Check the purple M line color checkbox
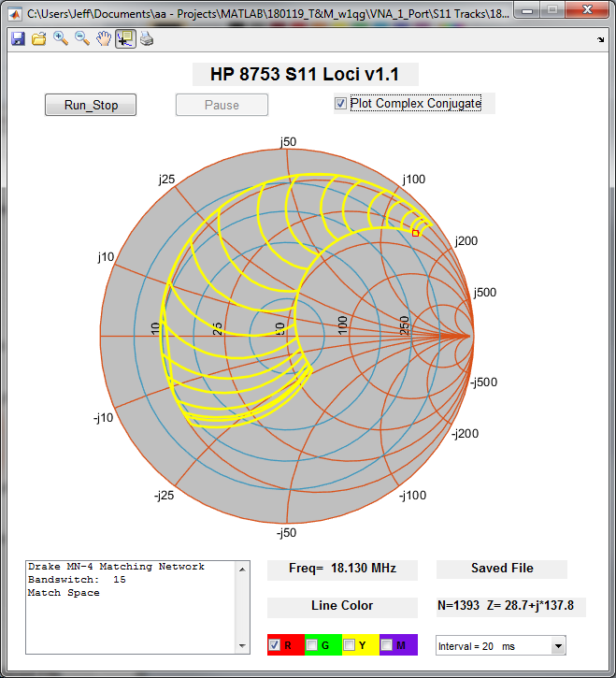This screenshot has width=616, height=678. 386,645
